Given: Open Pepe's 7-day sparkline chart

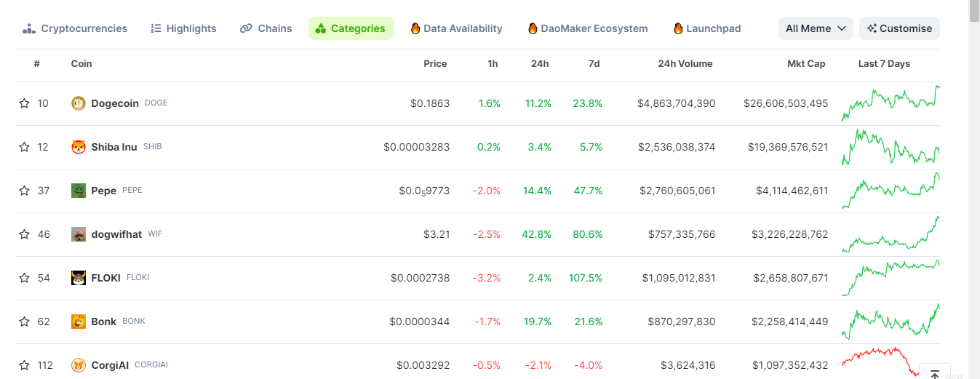Looking at the screenshot, I should pyautogui.click(x=891, y=191).
